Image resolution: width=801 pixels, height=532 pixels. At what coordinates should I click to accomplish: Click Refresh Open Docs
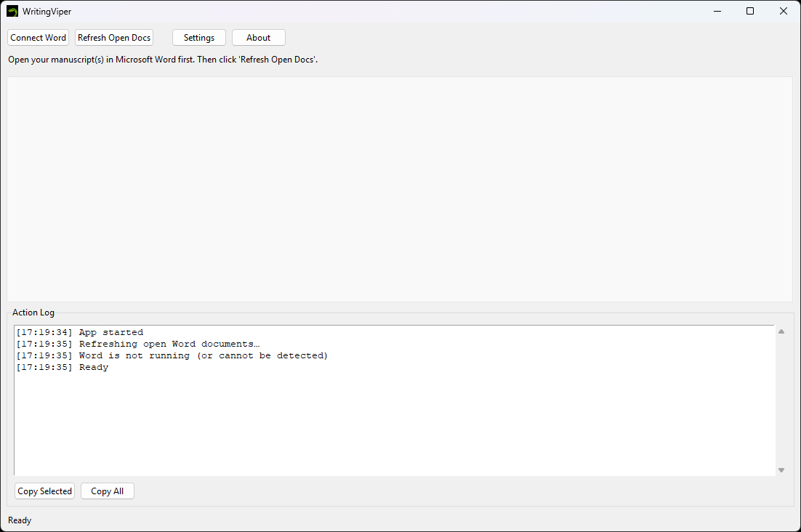point(113,37)
